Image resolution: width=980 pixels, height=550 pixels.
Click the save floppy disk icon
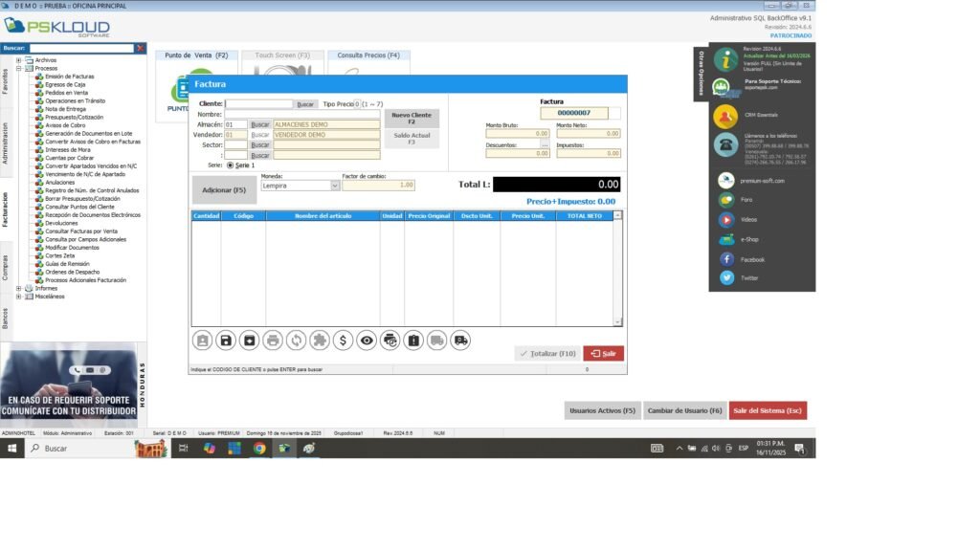pos(226,340)
